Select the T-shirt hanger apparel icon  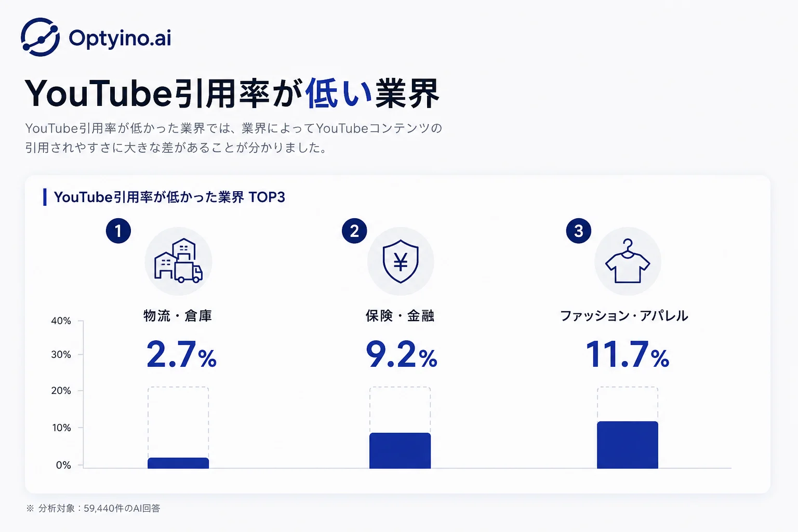pyautogui.click(x=628, y=261)
